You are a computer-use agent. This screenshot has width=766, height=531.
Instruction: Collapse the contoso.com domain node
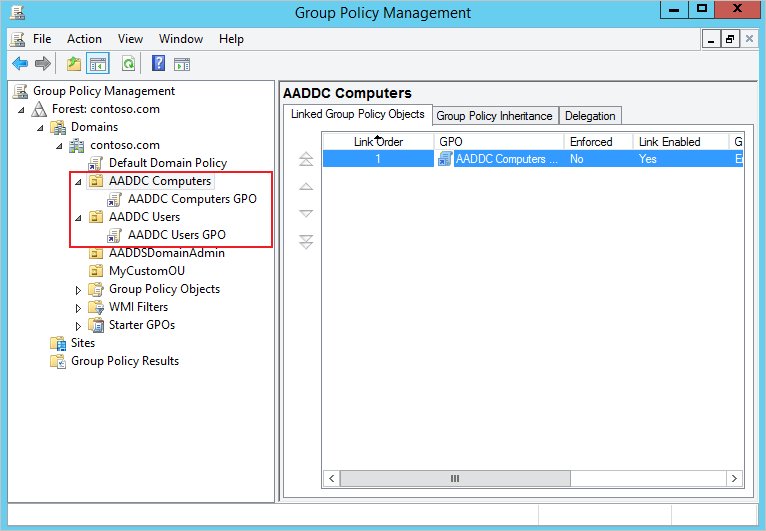coord(59,146)
